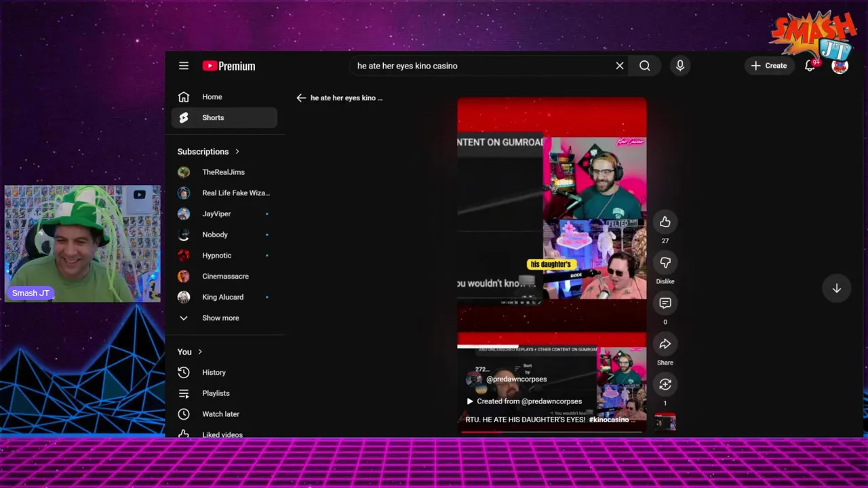Go to Home in sidebar
The image size is (868, 488).
(224, 97)
